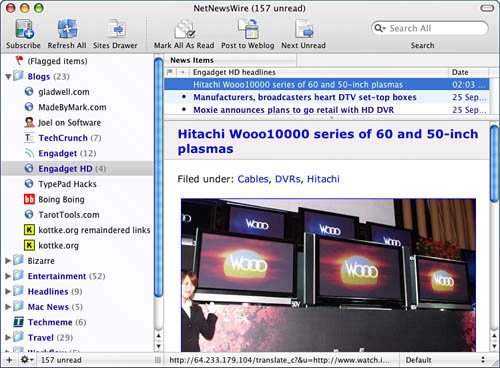
Task: Click the gladwell.com globe icon
Action: click(x=29, y=91)
